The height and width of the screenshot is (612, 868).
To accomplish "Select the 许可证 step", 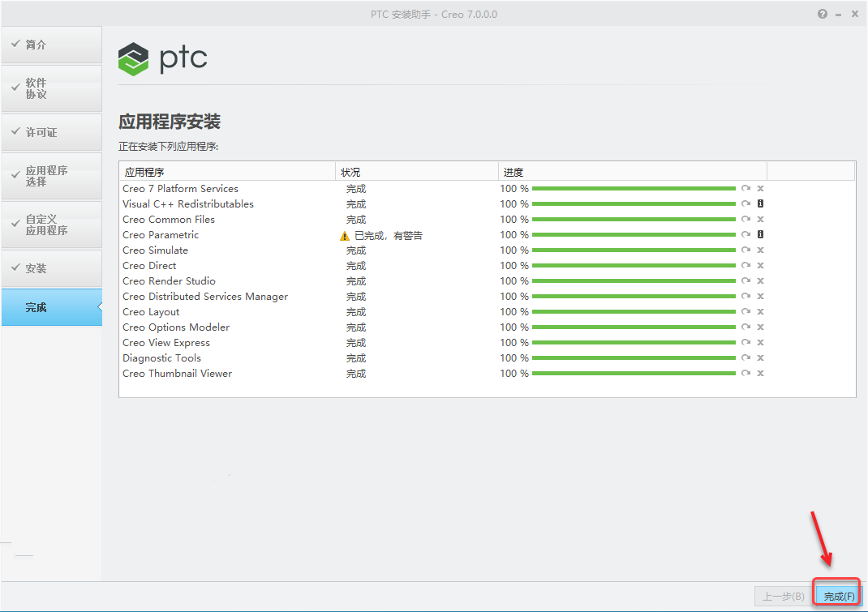I will click(x=51, y=132).
